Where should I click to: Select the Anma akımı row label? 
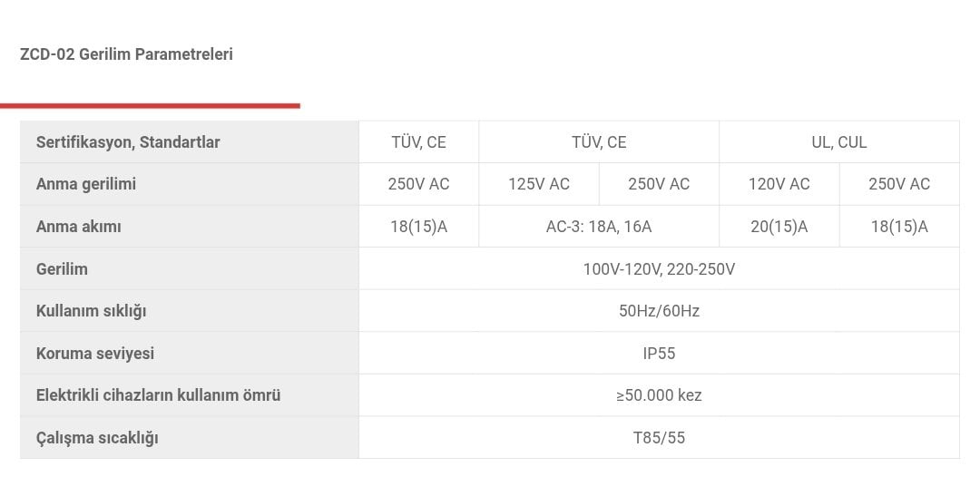[x=78, y=227]
